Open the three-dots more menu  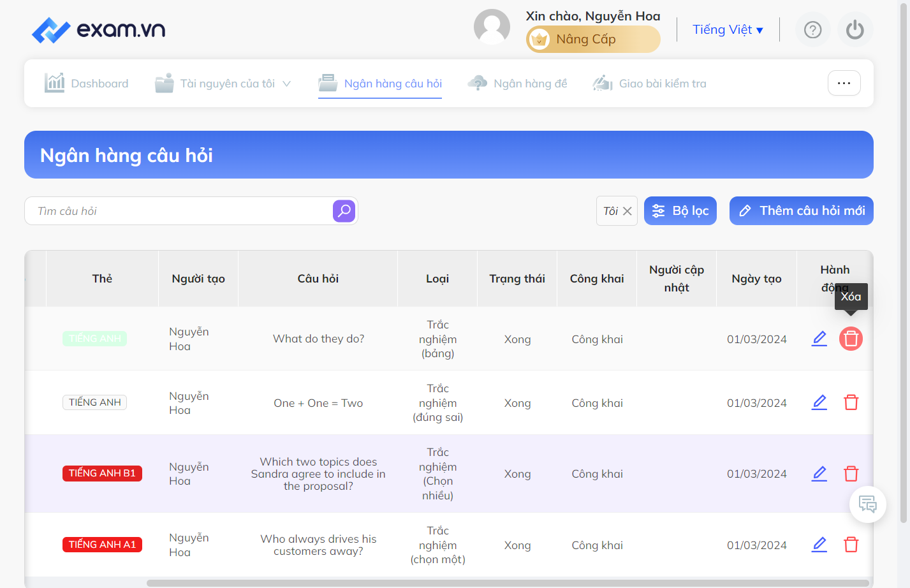pos(844,83)
